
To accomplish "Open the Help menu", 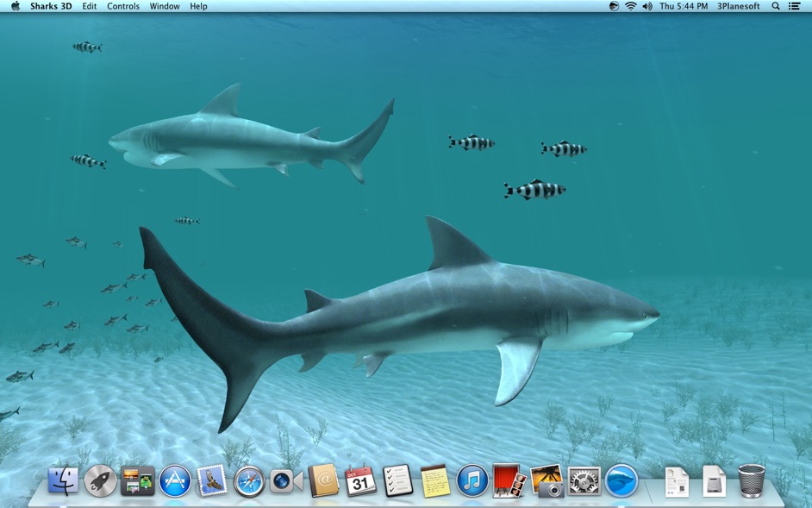I will coord(197,6).
